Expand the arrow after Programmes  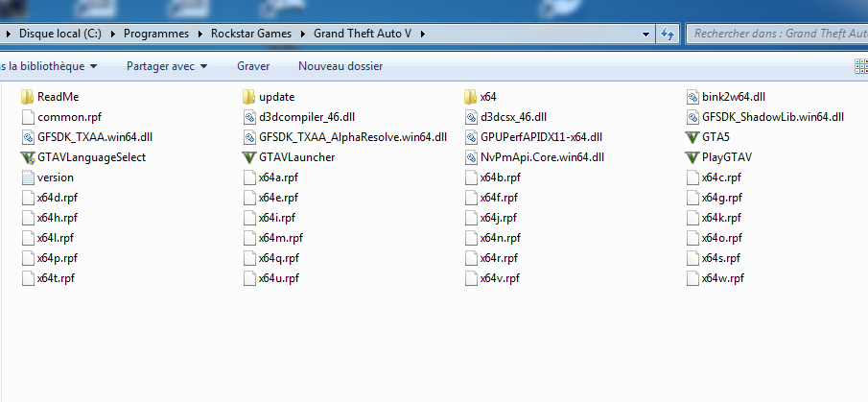(x=200, y=34)
